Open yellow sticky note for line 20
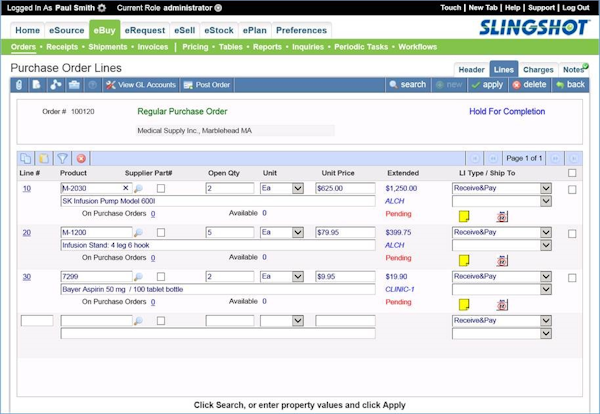 point(464,261)
